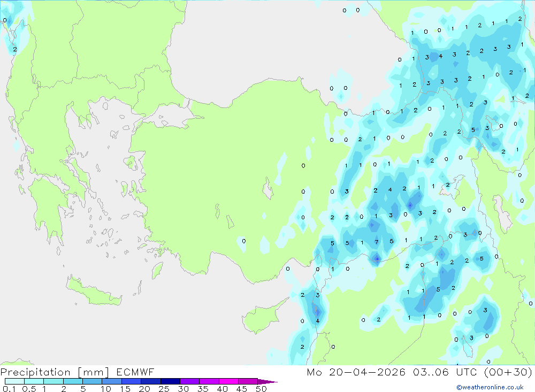Click the 35–40 mm purple legend swatch

209,381
